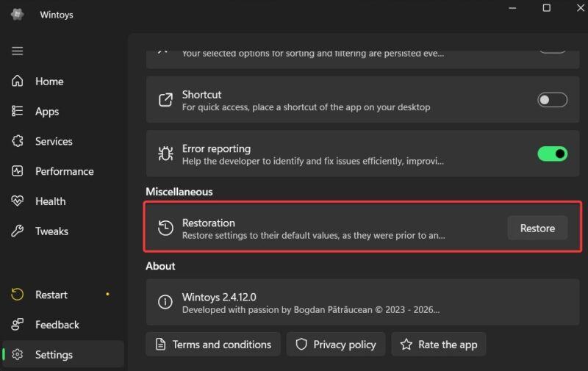Viewport: 588px width, 371px height.
Task: Select the Settings sidebar item
Action: [63, 354]
